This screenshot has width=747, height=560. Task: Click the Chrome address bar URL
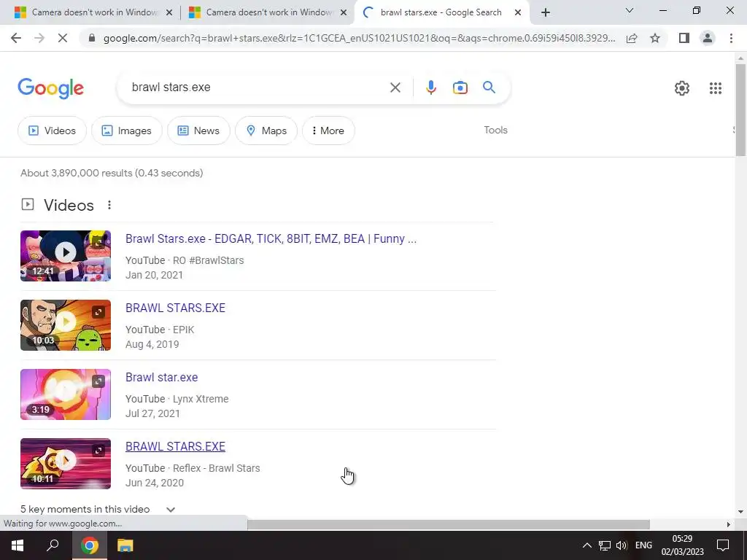[x=359, y=38]
